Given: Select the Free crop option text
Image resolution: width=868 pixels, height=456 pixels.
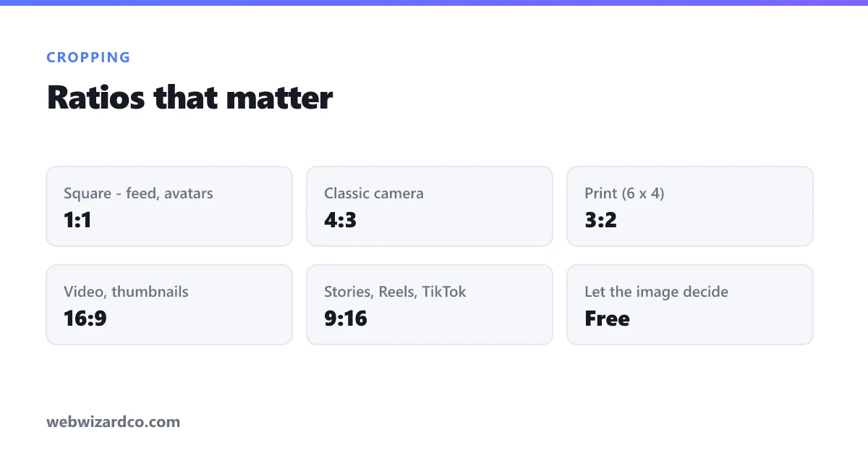Looking at the screenshot, I should point(607,318).
